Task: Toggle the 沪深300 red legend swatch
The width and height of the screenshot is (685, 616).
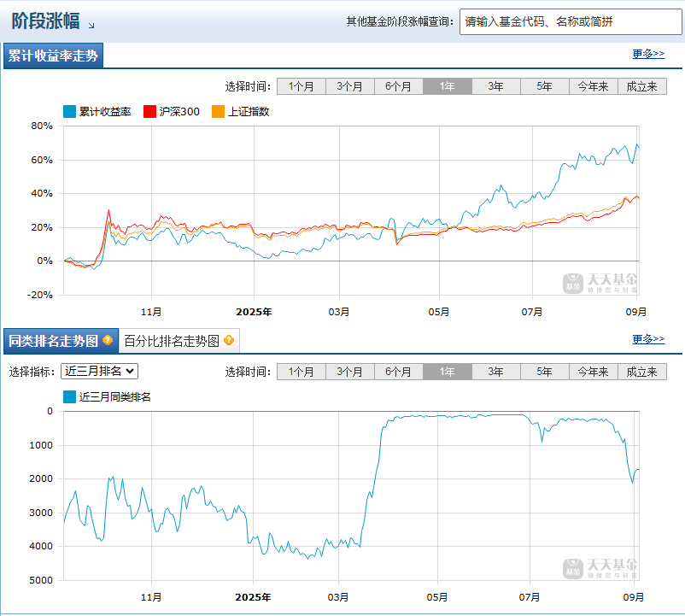Action: tap(149, 111)
